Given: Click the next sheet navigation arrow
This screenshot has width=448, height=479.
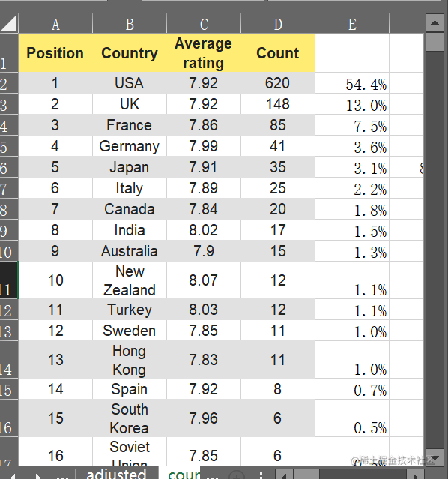Looking at the screenshot, I should point(38,475).
